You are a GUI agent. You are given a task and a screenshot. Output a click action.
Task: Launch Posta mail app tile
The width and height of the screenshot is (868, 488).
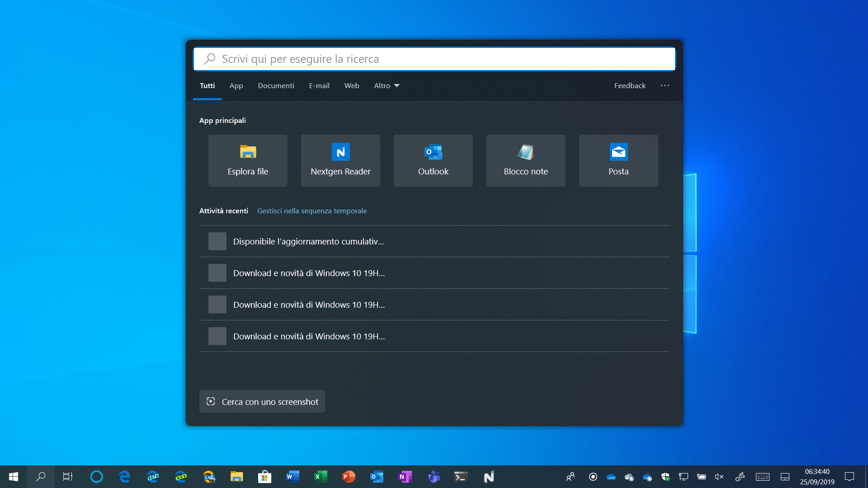[x=618, y=160]
